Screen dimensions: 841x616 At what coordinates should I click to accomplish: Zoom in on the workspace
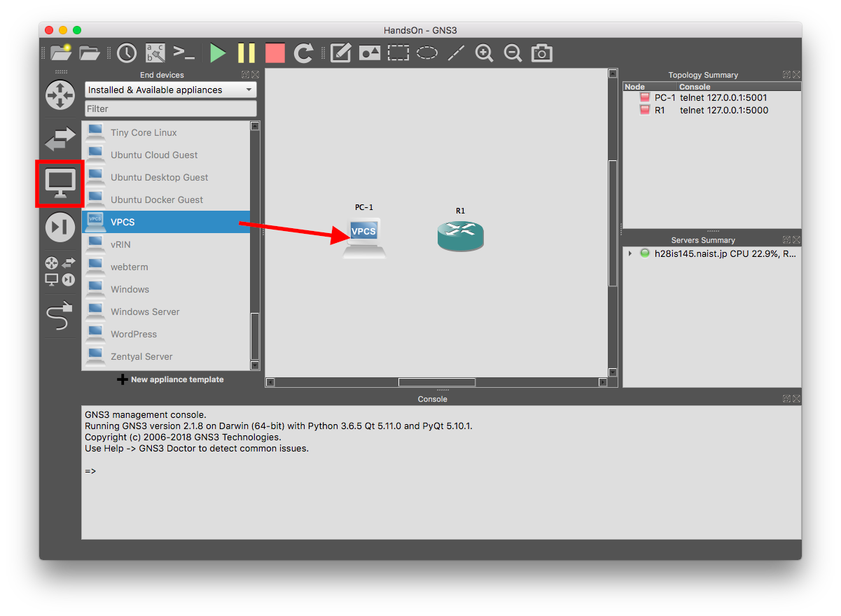coord(484,53)
